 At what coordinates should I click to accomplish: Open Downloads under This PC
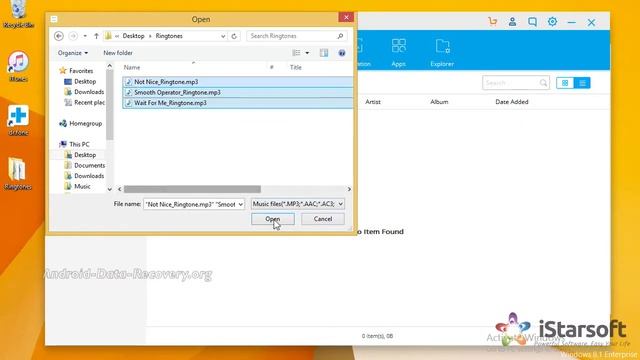[x=84, y=176]
